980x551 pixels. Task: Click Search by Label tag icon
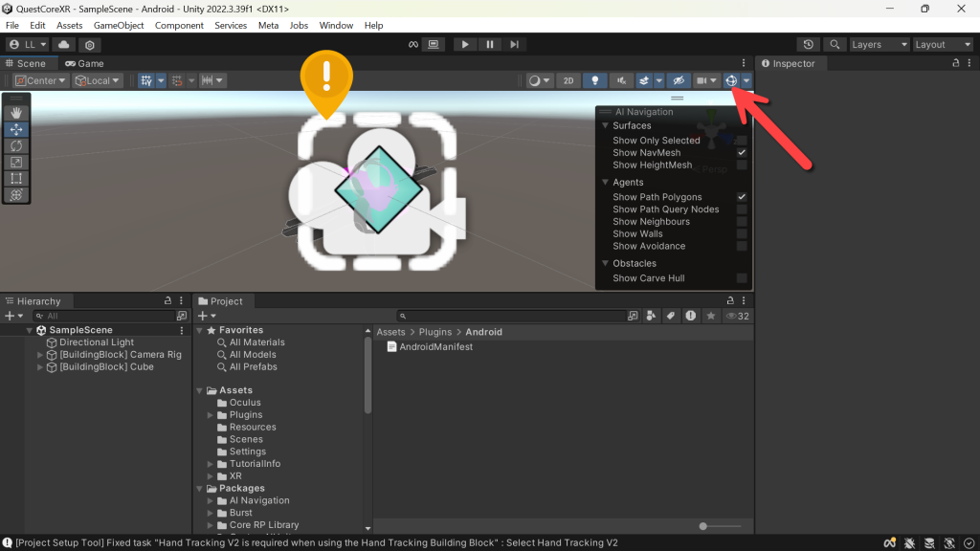click(671, 316)
